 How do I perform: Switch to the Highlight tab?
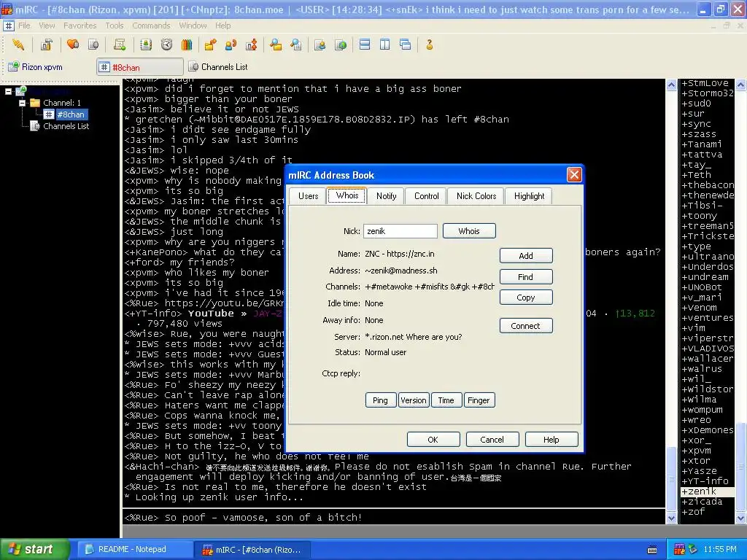click(530, 196)
